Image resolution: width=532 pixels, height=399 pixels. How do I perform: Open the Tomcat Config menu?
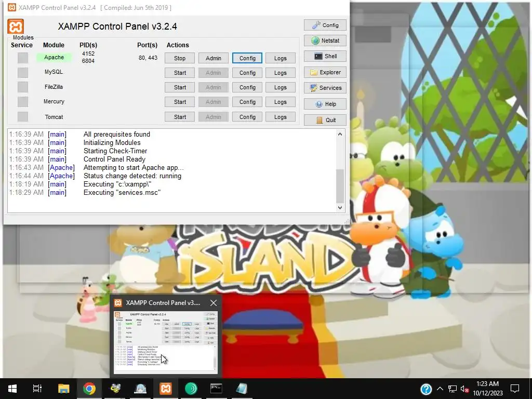point(247,117)
